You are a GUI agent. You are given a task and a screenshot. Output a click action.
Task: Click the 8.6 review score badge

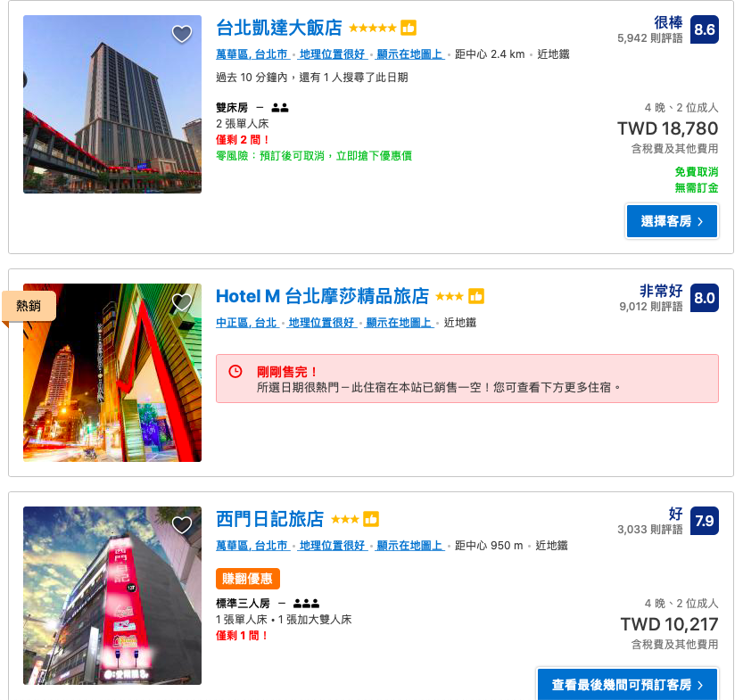pos(704,29)
